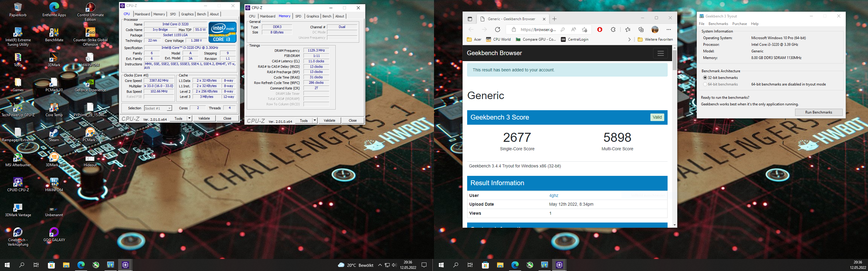Select the Steam desktop icon
The height and width of the screenshot is (271, 868).
tap(54, 134)
